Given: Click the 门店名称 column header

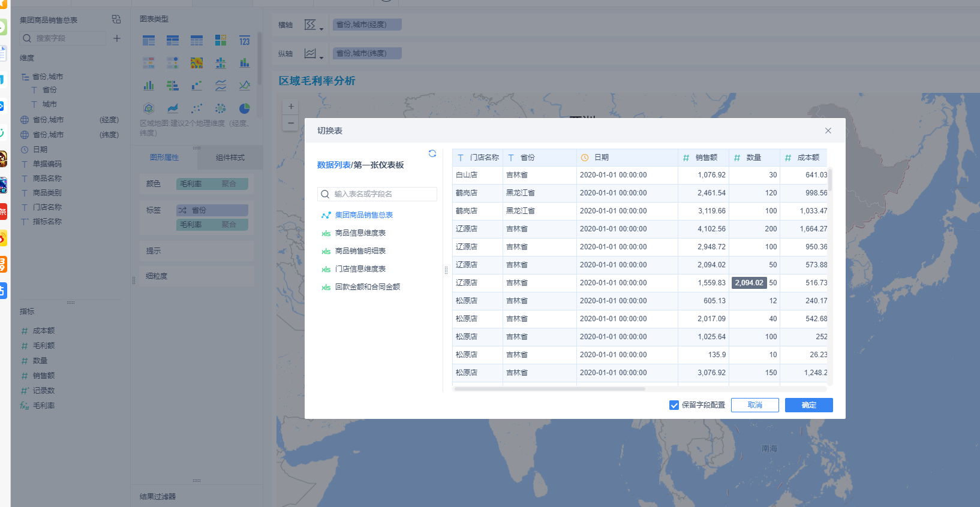Looking at the screenshot, I should pyautogui.click(x=477, y=158).
